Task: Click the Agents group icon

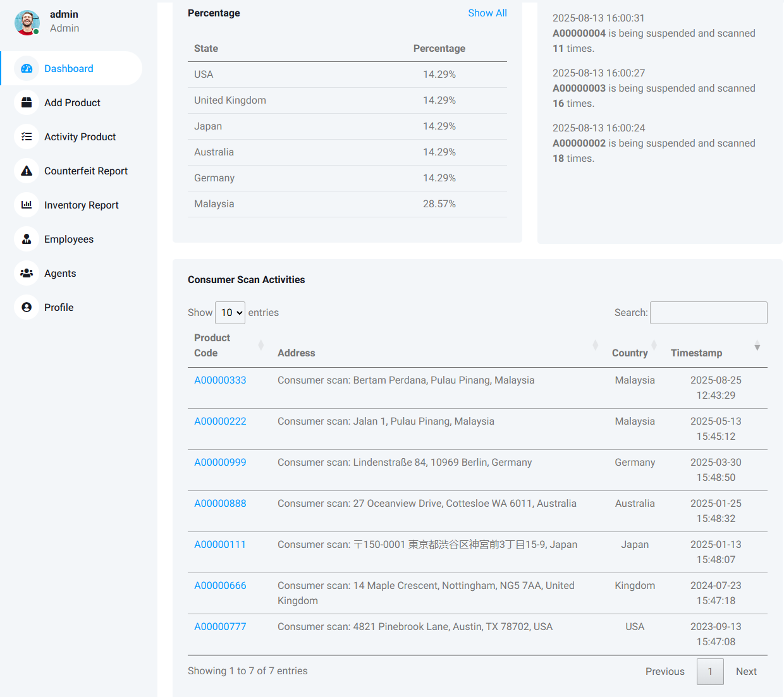Action: tap(27, 273)
